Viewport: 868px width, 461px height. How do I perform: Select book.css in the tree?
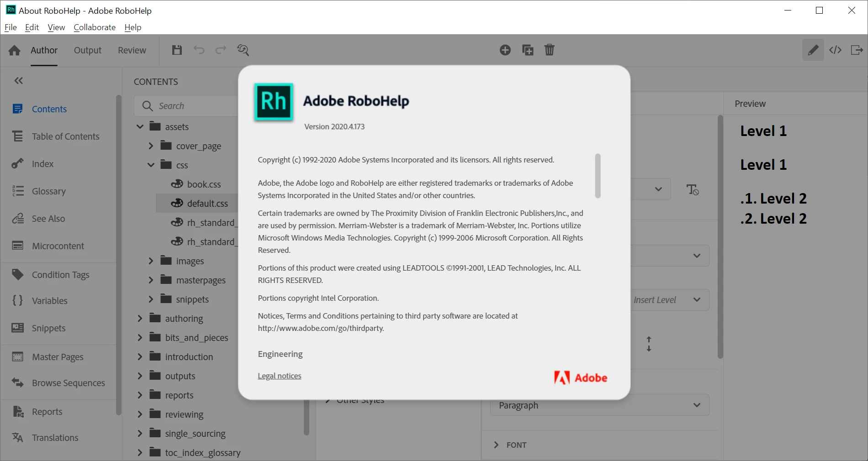(x=204, y=184)
